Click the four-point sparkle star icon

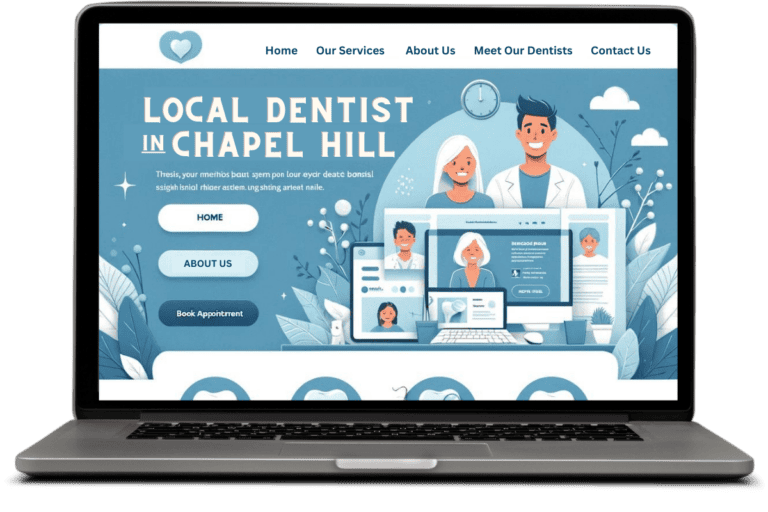point(126,185)
